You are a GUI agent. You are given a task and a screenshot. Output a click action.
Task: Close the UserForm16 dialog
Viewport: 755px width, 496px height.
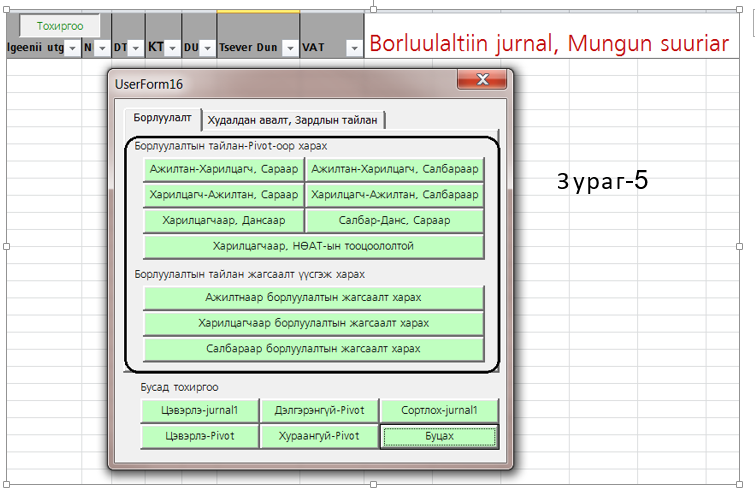482,82
